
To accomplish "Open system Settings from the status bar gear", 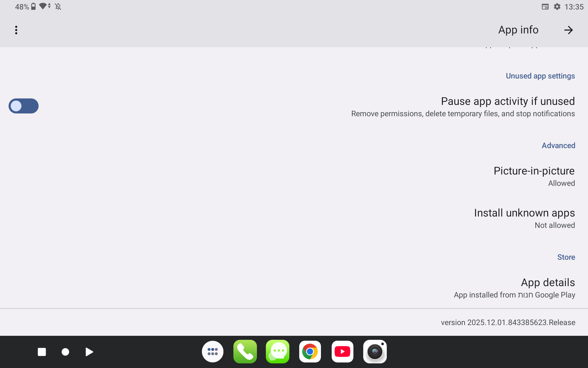I will pos(558,6).
